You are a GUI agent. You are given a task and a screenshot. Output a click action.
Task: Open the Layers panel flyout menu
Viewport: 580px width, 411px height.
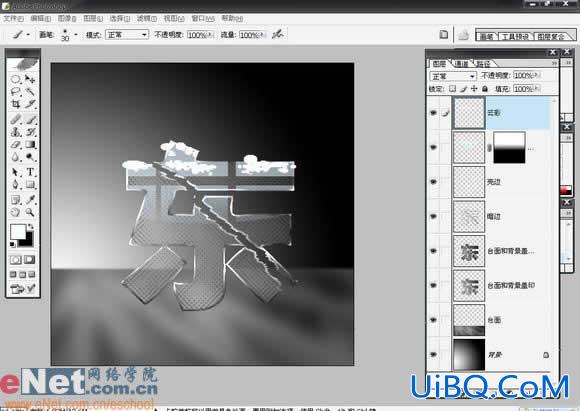coord(554,64)
